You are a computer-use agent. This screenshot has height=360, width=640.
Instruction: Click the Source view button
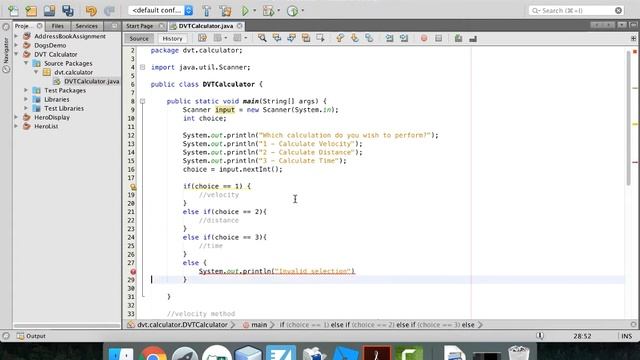point(139,38)
